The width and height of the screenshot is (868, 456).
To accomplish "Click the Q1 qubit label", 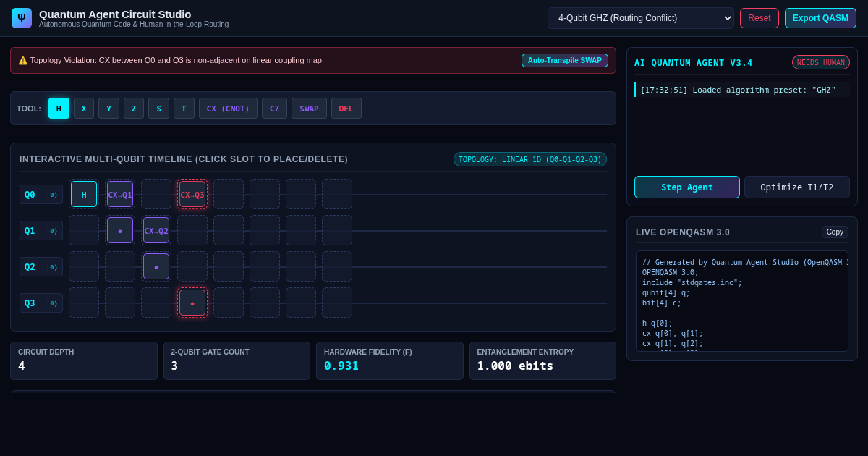I will [41, 230].
